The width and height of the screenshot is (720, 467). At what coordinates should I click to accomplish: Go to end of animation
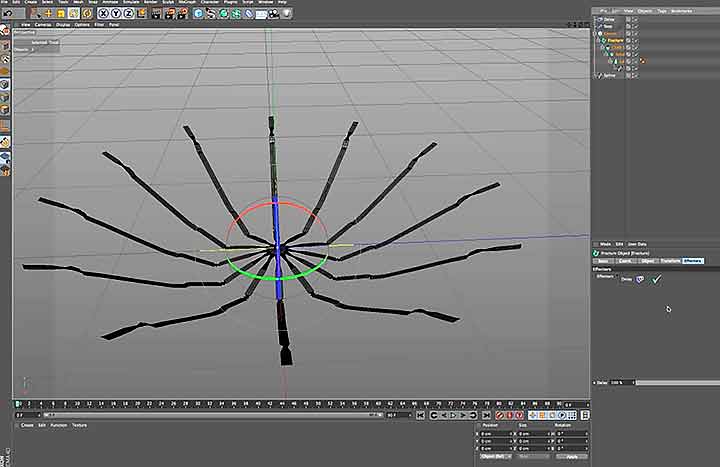click(486, 415)
